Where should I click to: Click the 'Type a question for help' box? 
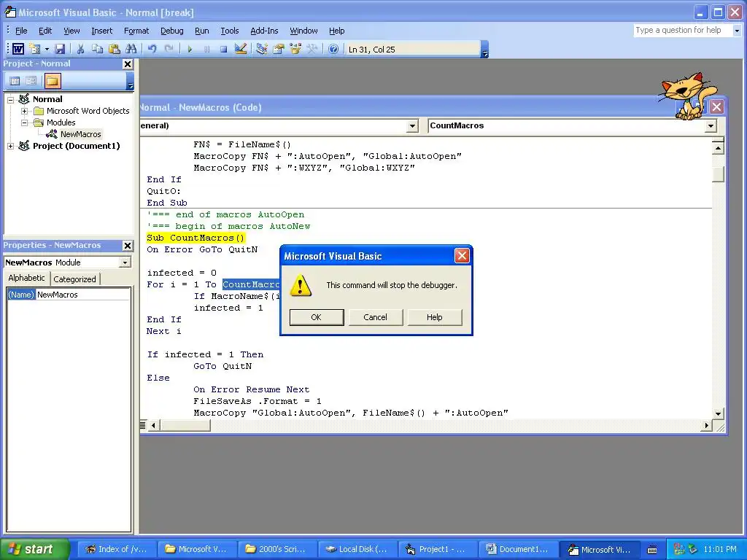[682, 31]
